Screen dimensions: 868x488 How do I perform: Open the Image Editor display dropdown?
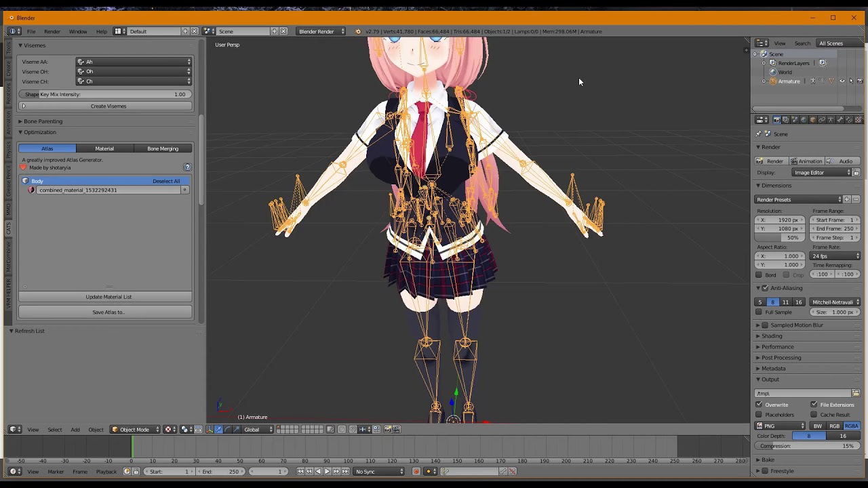point(822,173)
